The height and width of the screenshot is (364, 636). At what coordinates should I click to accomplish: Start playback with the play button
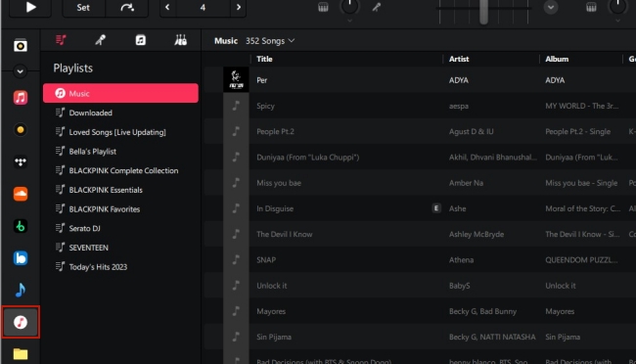30,7
